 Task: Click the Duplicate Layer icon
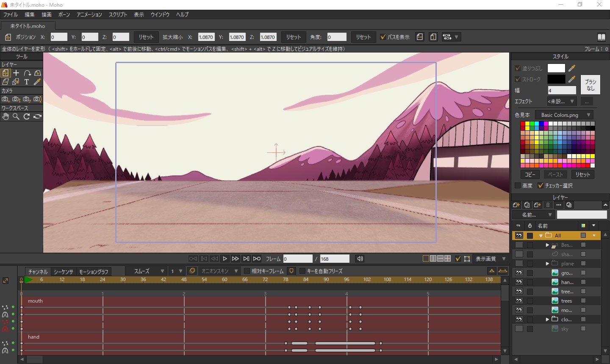coord(527,205)
